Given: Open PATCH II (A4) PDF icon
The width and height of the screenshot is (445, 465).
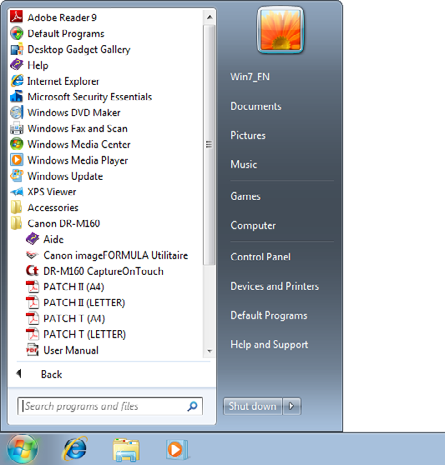Looking at the screenshot, I should [32, 287].
